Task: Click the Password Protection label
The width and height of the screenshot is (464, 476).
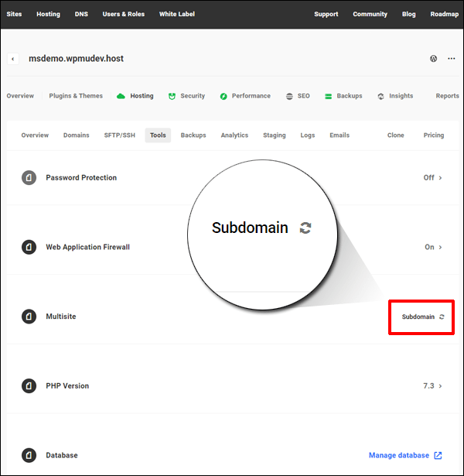Action: click(81, 177)
